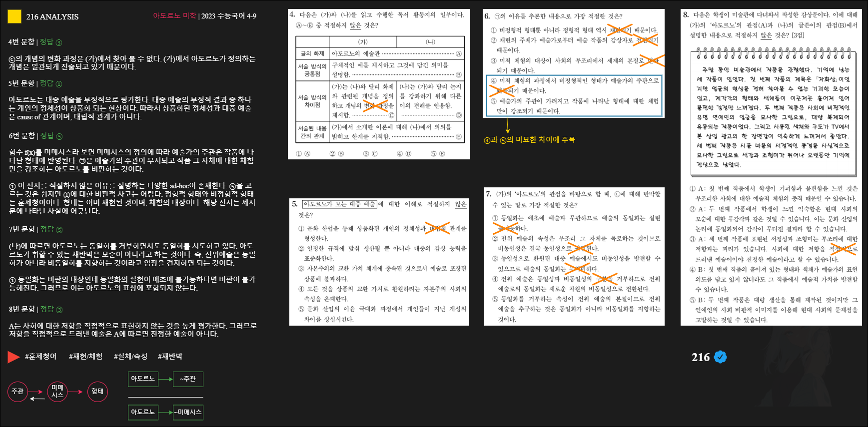
Task: Select choice ⑤ in question 5 about 문화 산업의 이윤 극대화
Action: tap(382, 314)
